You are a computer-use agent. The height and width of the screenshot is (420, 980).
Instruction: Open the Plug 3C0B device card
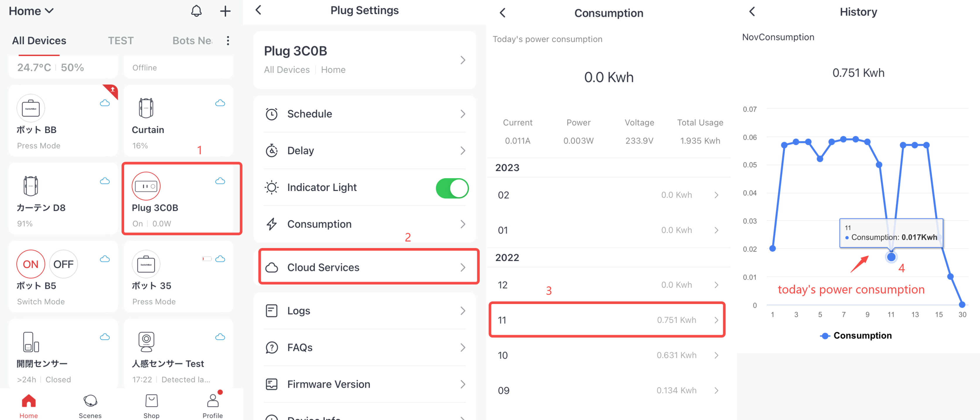tap(182, 198)
